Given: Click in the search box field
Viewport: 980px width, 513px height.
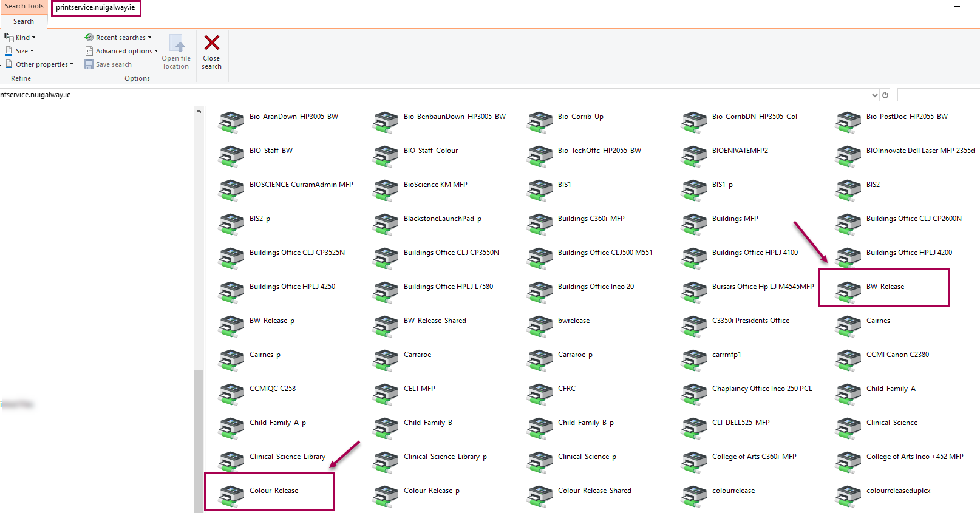Looking at the screenshot, I should click(938, 95).
